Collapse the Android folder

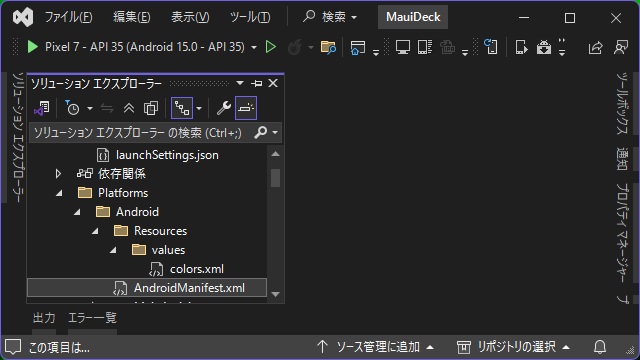[78, 212]
